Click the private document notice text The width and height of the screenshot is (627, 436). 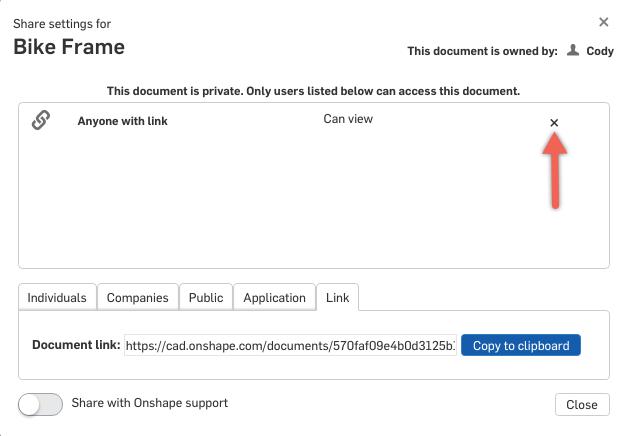point(313,91)
